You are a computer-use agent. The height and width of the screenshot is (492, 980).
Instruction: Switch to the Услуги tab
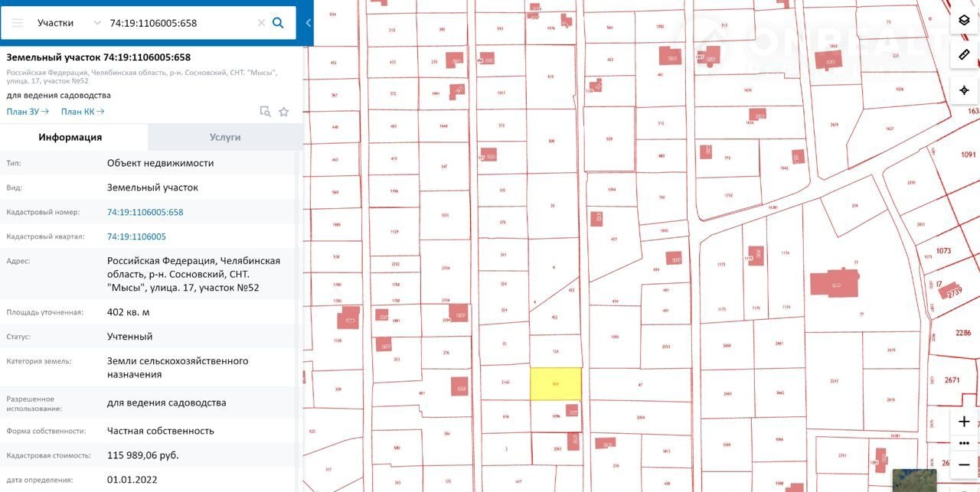tap(225, 138)
